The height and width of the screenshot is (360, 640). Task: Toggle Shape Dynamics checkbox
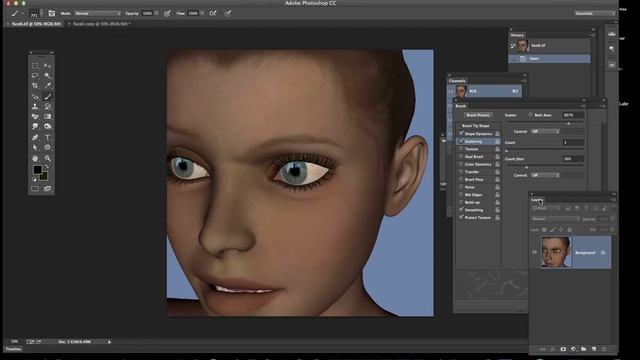click(461, 133)
